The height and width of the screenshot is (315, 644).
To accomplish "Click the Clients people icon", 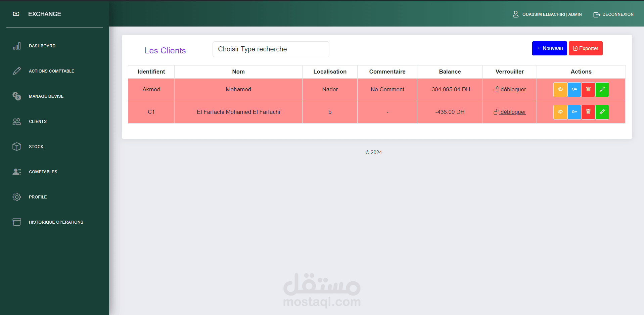I will click(x=17, y=122).
